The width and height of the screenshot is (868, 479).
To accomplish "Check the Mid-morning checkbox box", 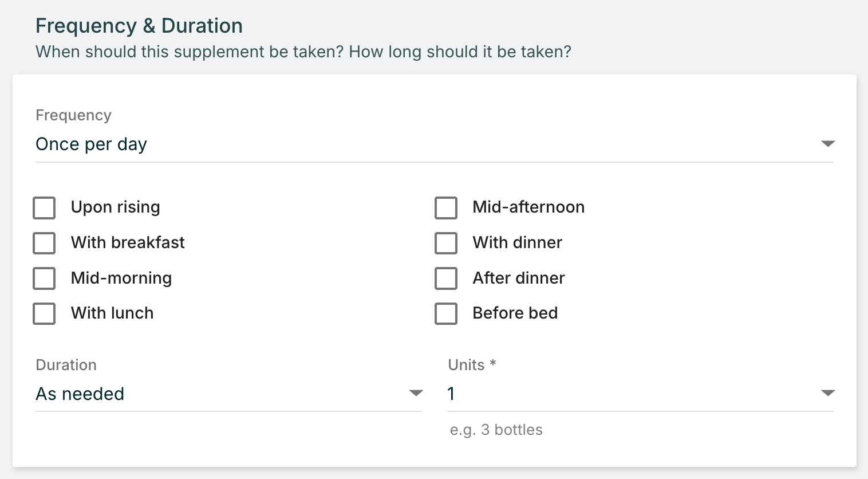I will [44, 278].
